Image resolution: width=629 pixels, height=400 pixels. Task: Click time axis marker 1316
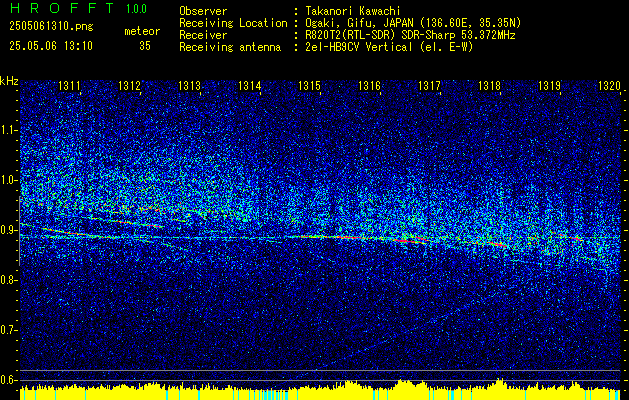pos(369,85)
